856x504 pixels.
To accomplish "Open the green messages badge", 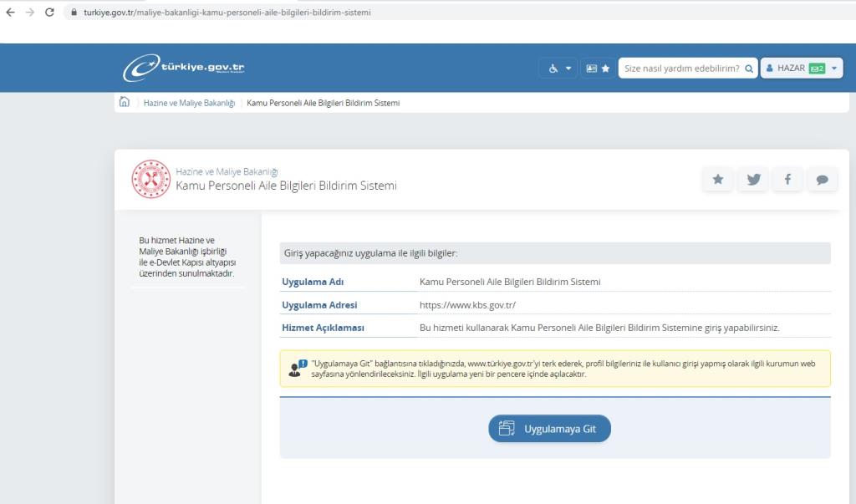I will pyautogui.click(x=817, y=69).
